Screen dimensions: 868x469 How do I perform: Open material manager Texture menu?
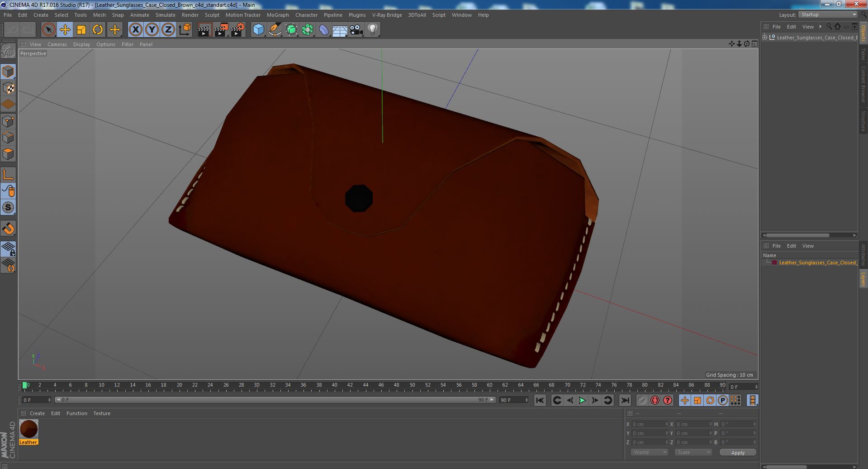click(x=102, y=413)
